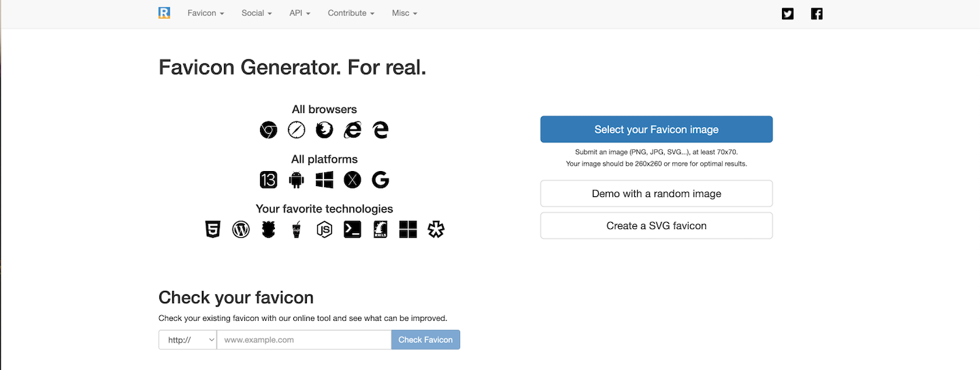The height and width of the screenshot is (370, 980).
Task: Expand the Social dropdown menu
Action: [x=257, y=13]
